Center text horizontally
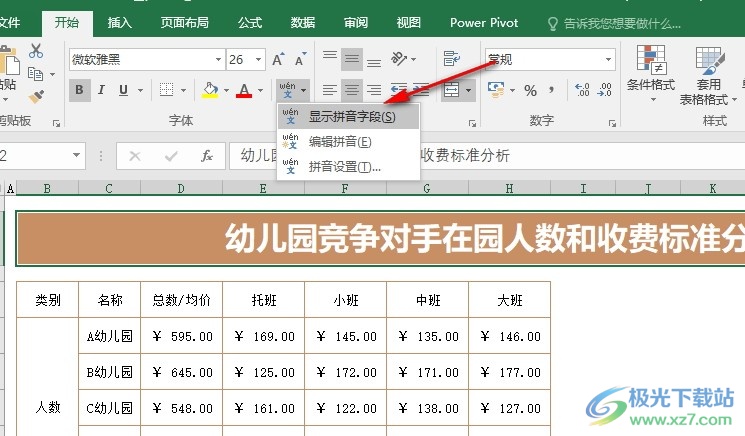 [x=352, y=90]
